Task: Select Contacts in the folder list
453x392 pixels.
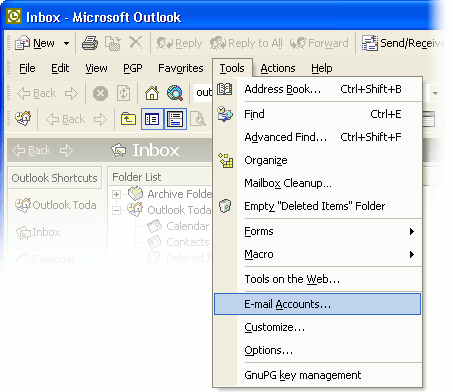Action: click(187, 242)
